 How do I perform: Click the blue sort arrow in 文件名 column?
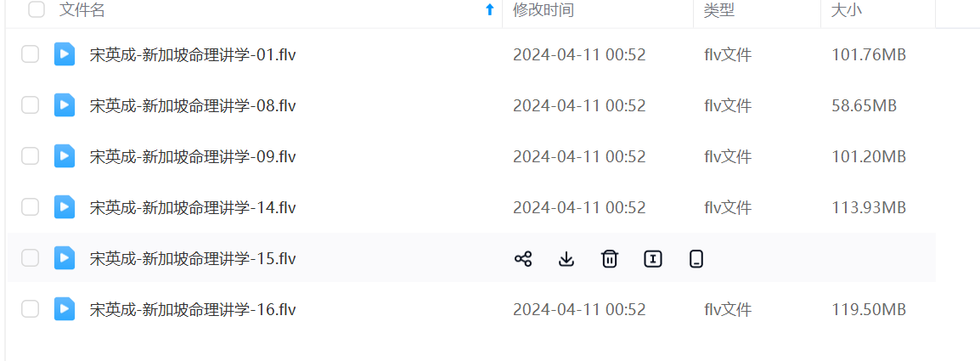(x=490, y=9)
